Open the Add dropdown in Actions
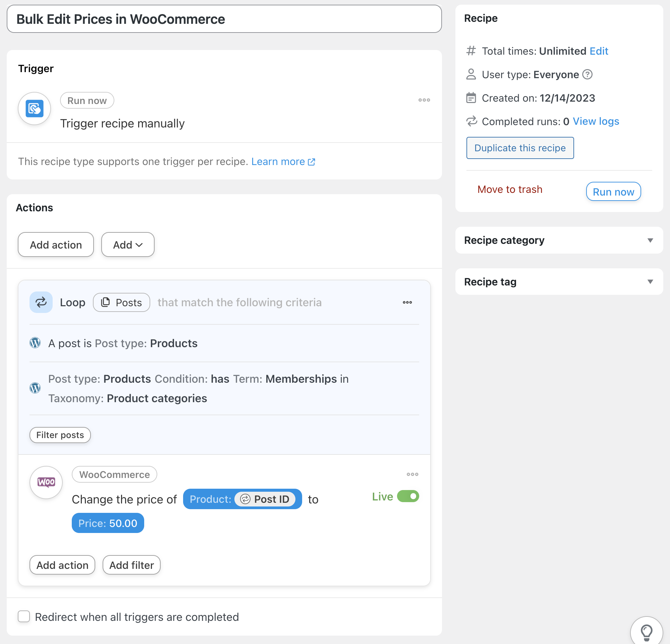This screenshot has width=670, height=644. tap(127, 245)
